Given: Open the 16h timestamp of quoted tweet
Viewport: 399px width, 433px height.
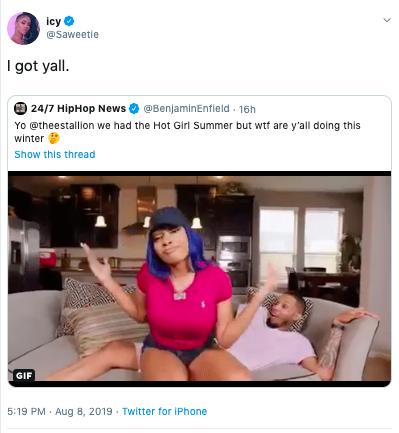Looking at the screenshot, I should 247,109.
